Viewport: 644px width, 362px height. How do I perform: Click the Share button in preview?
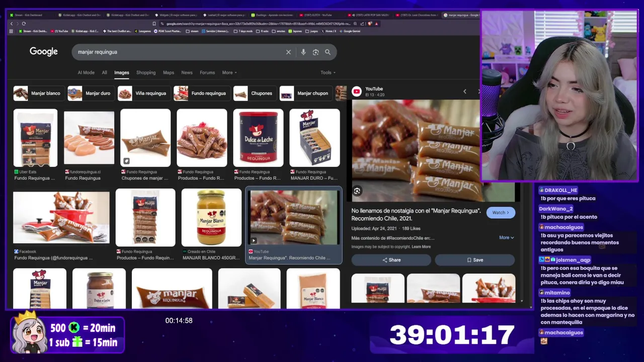tap(391, 260)
